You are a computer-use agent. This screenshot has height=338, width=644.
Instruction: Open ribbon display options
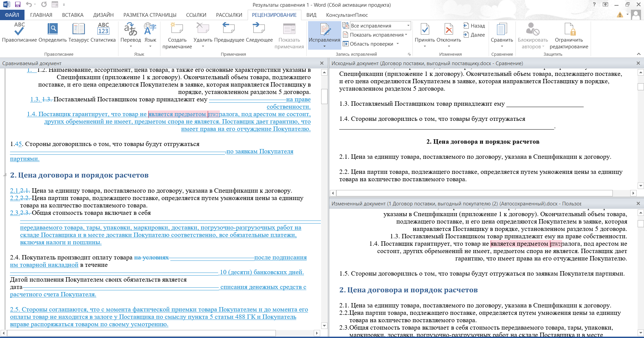tap(605, 5)
